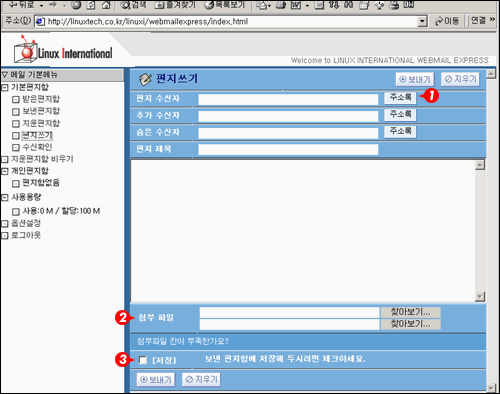Open the dropdown arrow next to 뒤로

[42, 5]
